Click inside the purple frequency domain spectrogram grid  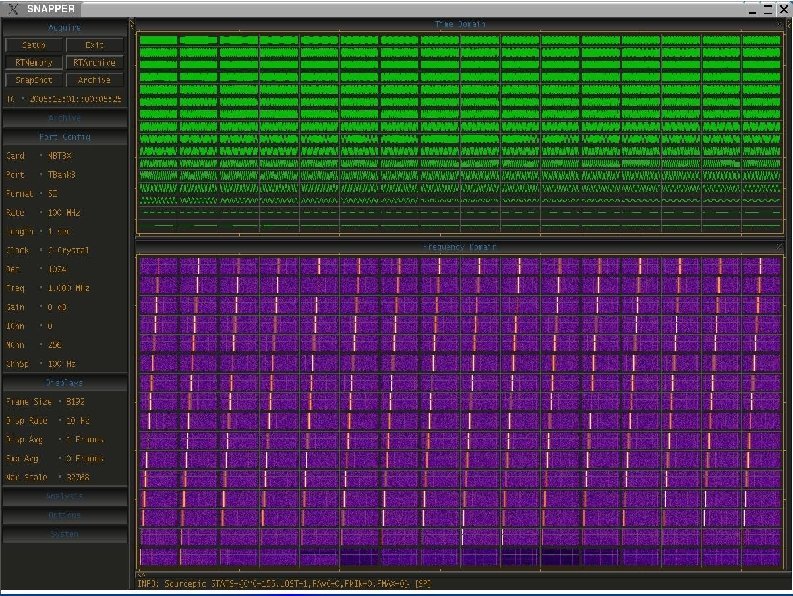pos(460,412)
